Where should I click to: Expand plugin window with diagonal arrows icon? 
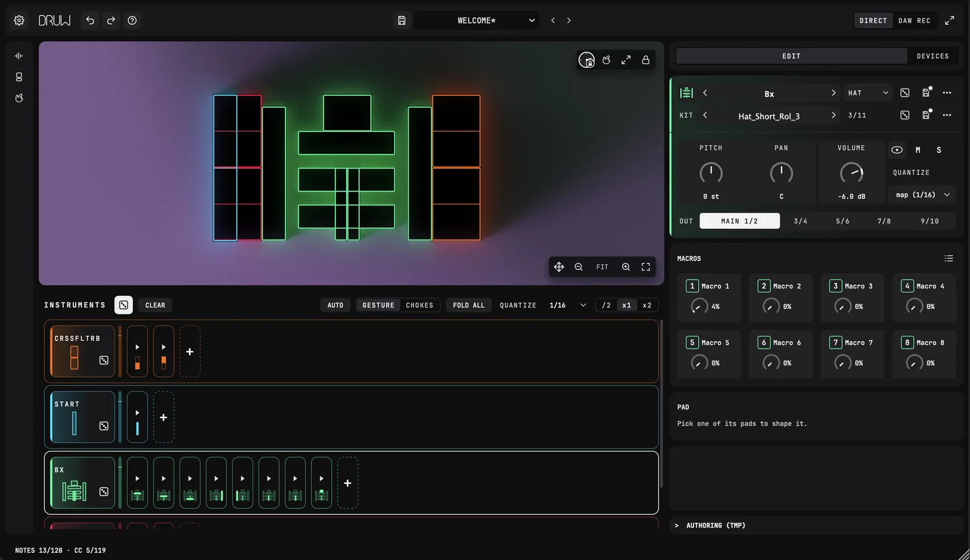(x=949, y=21)
